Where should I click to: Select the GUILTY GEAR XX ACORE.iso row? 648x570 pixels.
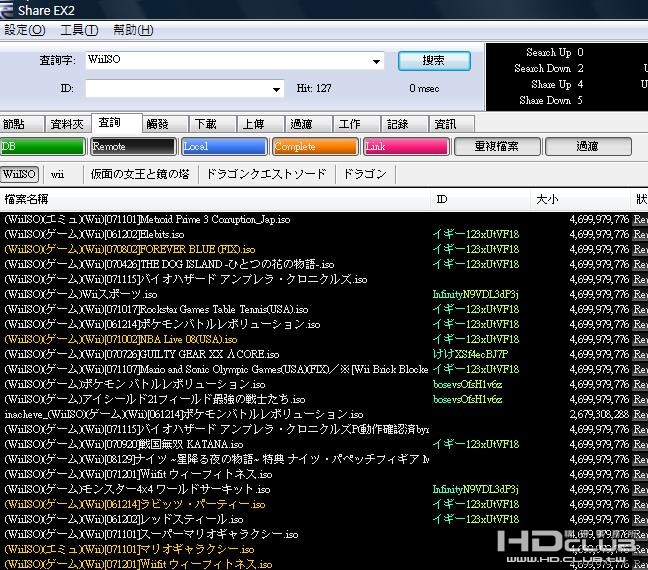tap(324, 354)
